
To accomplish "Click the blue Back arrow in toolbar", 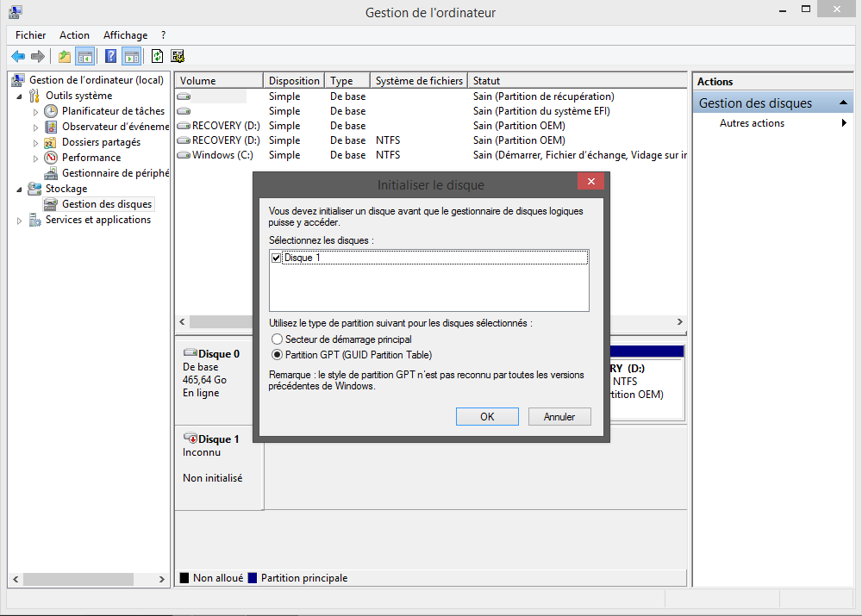I will [x=18, y=56].
